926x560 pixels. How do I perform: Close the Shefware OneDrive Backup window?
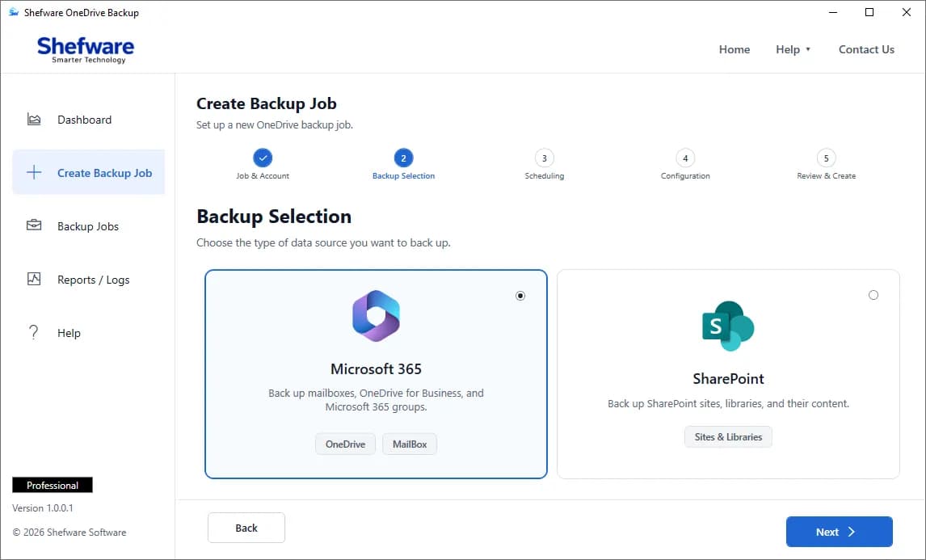907,12
